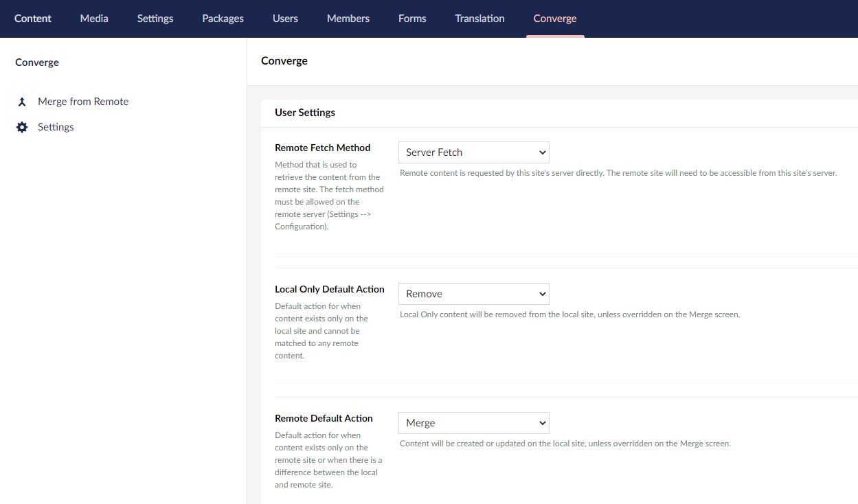This screenshot has width=858, height=504.
Task: Click the Server Fetch explanation text
Action: (x=618, y=173)
